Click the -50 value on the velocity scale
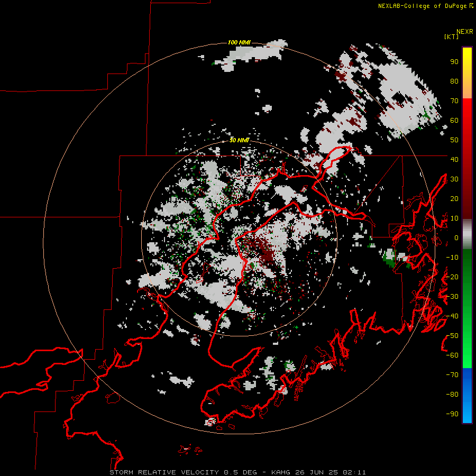The image size is (476, 476). (452, 336)
